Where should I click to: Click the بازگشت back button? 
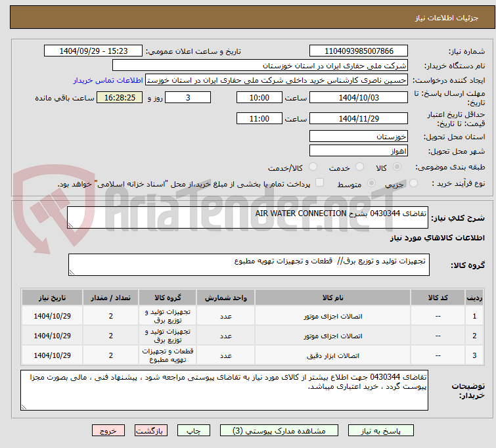point(151,431)
